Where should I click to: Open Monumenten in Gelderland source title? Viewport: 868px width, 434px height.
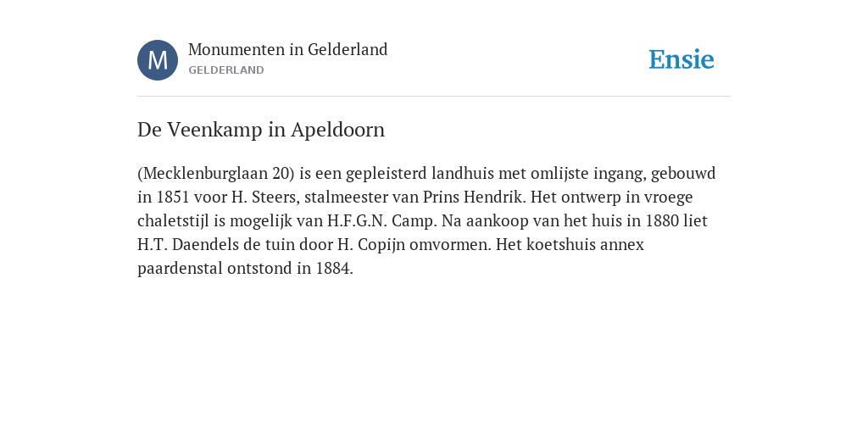click(288, 49)
